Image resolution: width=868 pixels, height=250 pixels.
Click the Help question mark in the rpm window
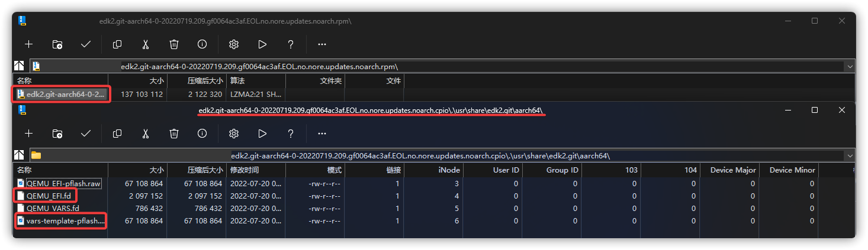(x=291, y=44)
